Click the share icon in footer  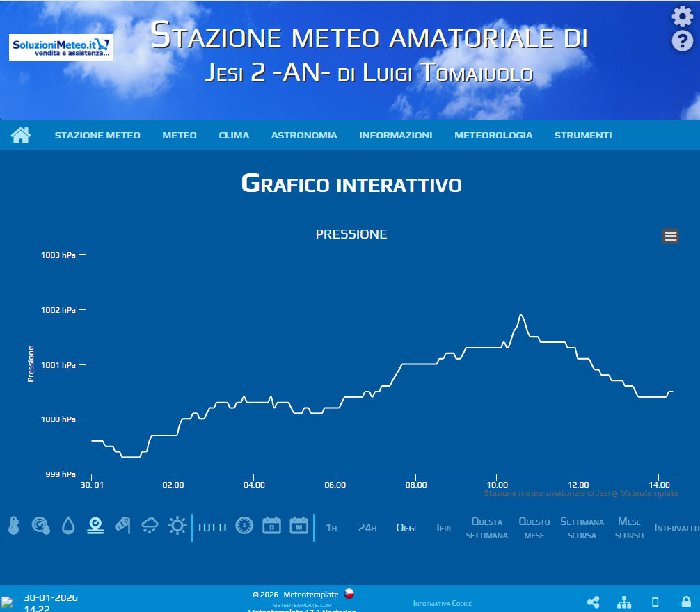pyautogui.click(x=594, y=602)
